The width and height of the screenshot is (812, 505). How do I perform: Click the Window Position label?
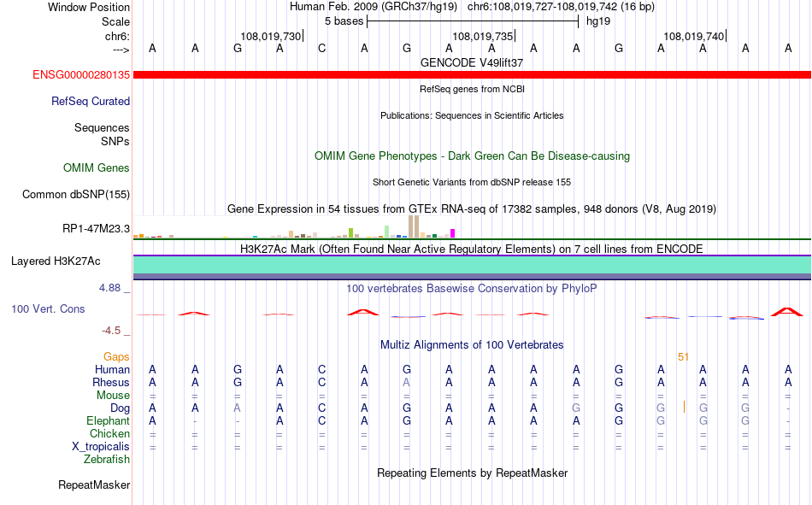pyautogui.click(x=89, y=7)
